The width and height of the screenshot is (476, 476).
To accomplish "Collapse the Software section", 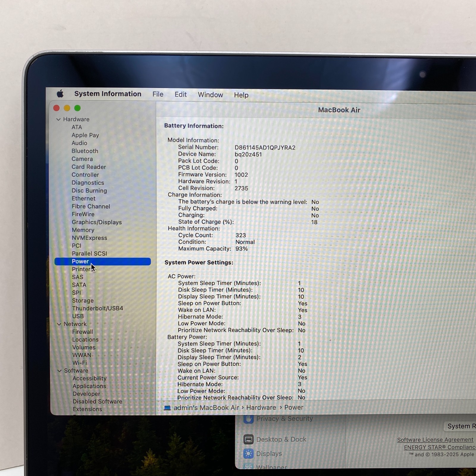I will [59, 371].
